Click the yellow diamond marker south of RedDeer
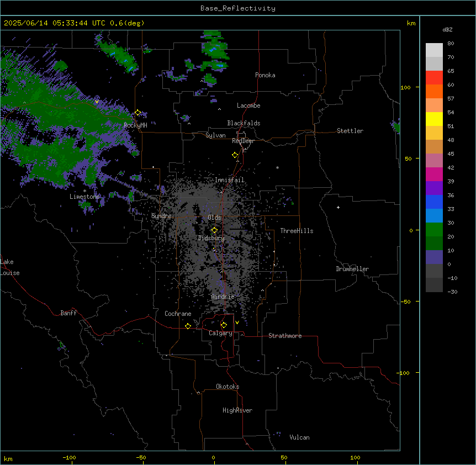This screenshot has width=476, height=465. click(x=235, y=155)
